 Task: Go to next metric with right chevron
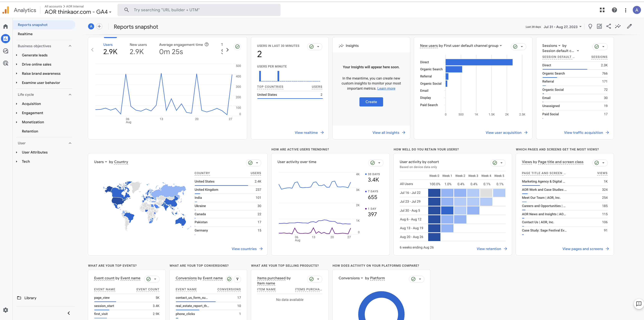(227, 50)
